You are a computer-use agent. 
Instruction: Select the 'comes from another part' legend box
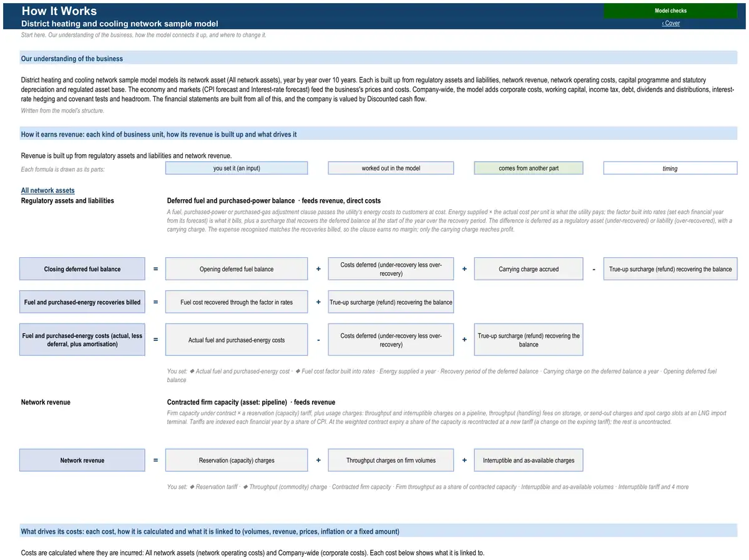point(529,168)
